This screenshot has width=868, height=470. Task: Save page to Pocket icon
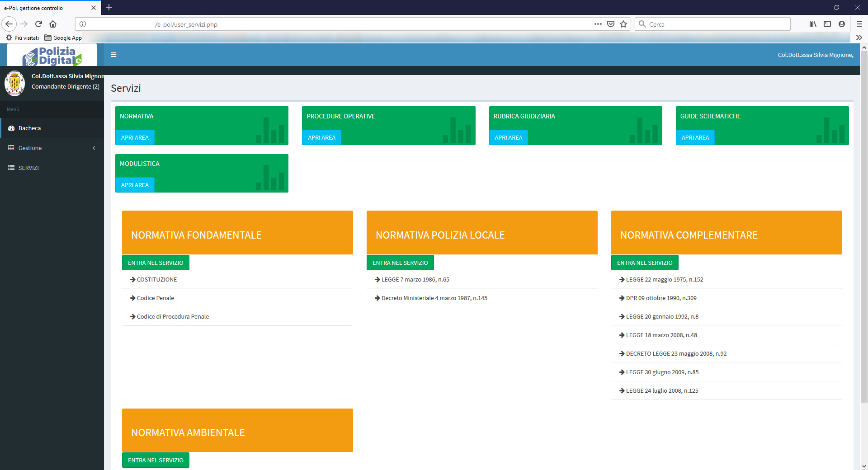pos(611,24)
